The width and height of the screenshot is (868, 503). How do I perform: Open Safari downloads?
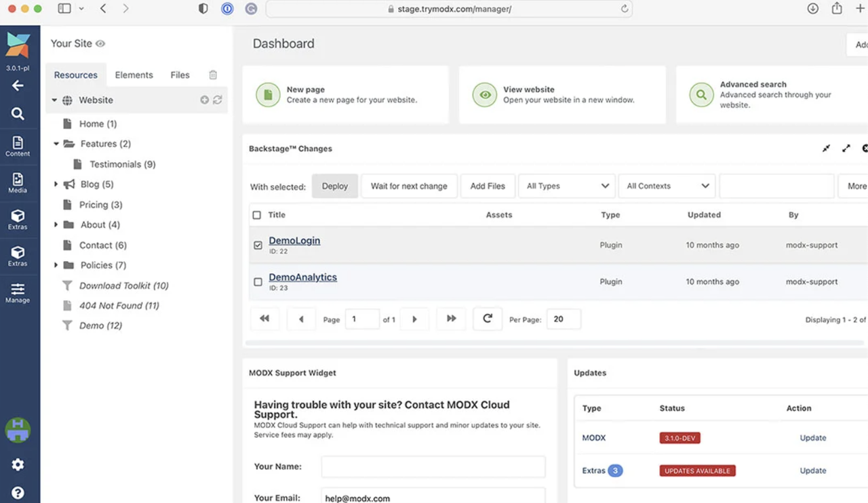pos(812,9)
